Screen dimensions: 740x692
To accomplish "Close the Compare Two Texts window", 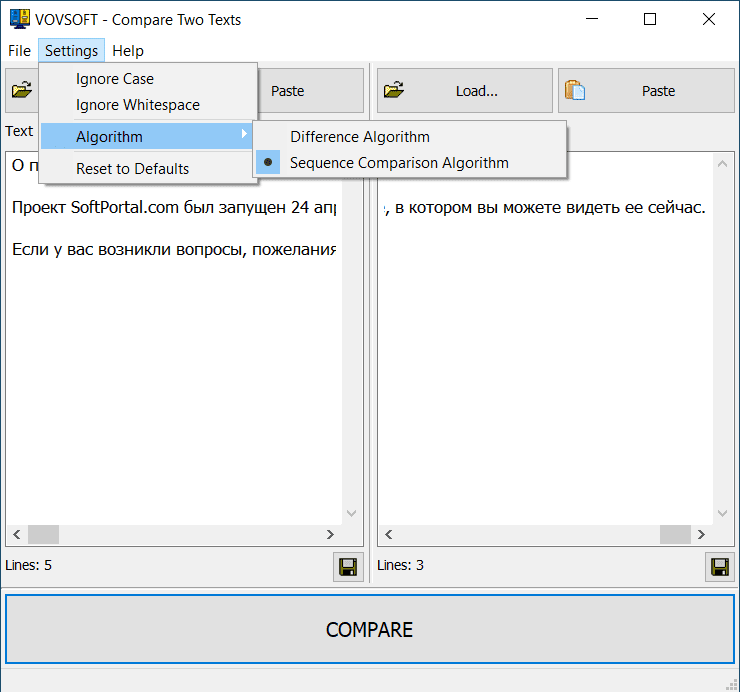I will (x=709, y=19).
